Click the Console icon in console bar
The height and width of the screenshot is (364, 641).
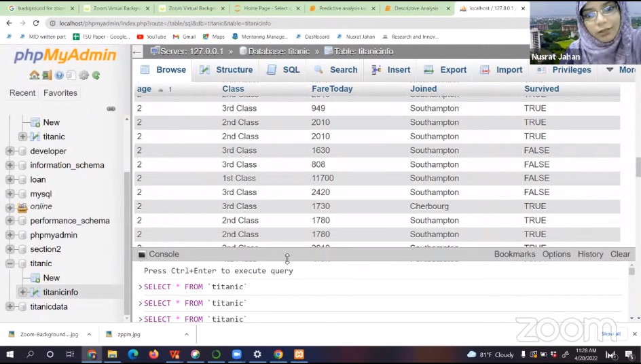[142, 255]
